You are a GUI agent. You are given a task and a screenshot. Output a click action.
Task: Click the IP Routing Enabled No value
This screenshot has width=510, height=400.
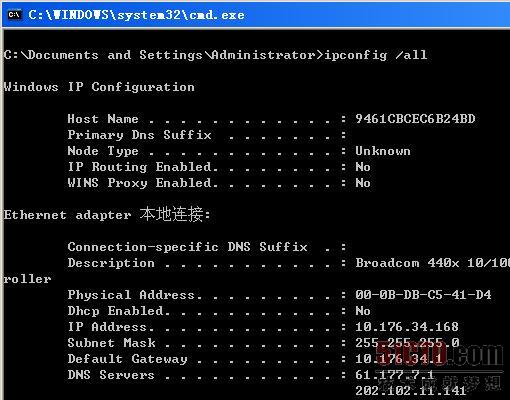pos(363,167)
